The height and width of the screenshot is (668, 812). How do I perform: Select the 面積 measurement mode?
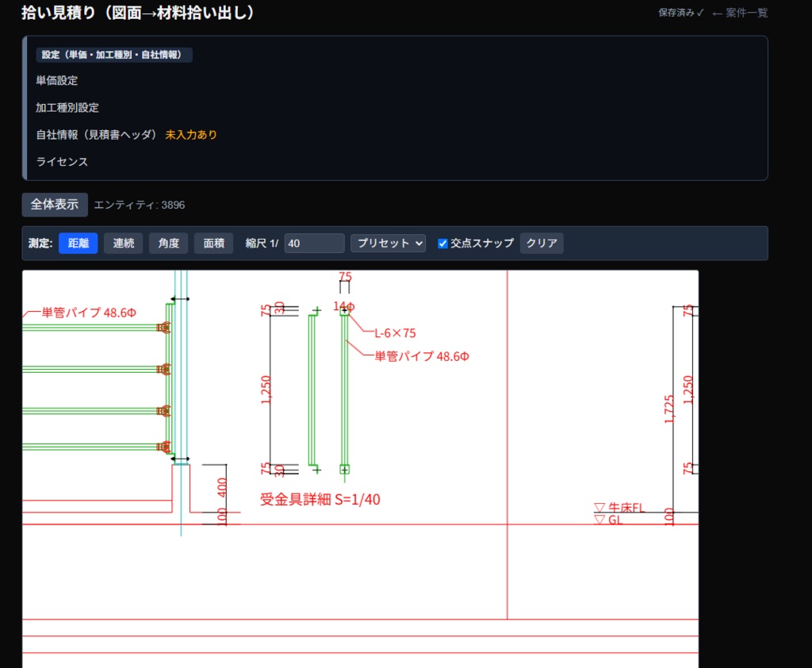click(x=213, y=243)
